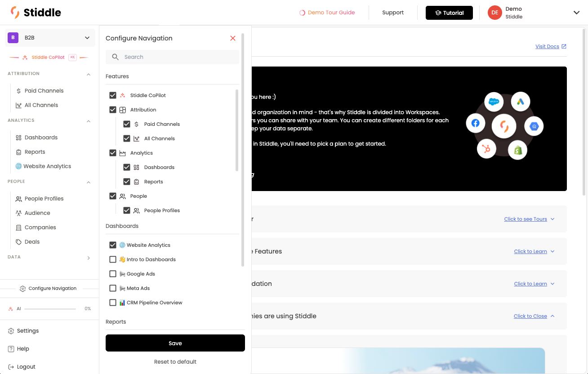Click the Logout icon in the sidebar
Screen dimensions: 588x374
click(x=11, y=367)
